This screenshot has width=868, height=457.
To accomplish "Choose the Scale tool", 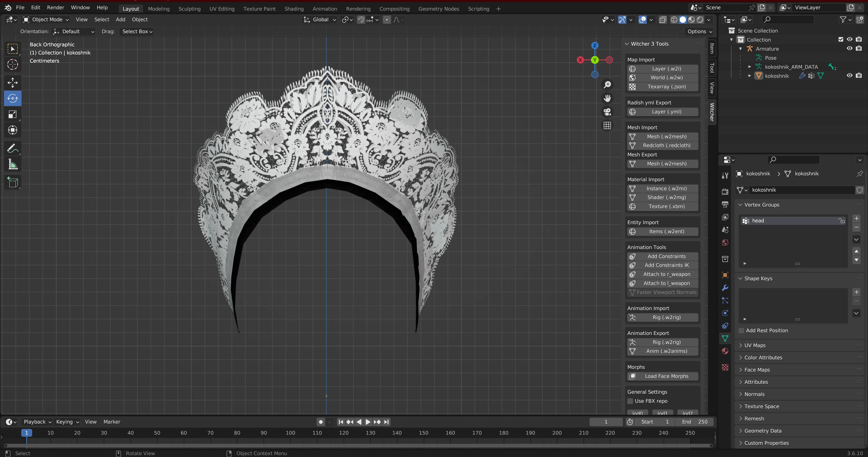I will pos(12,115).
